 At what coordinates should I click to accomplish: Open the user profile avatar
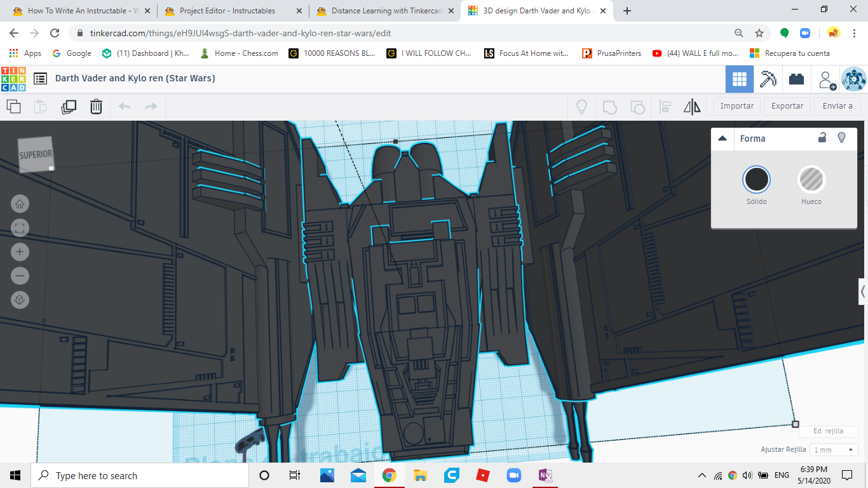point(854,79)
